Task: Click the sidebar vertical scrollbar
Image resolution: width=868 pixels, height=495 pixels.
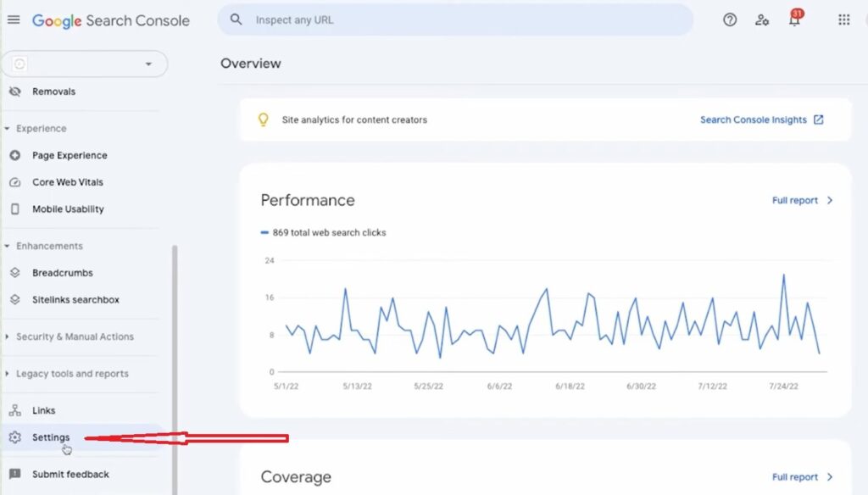Action: point(175,370)
